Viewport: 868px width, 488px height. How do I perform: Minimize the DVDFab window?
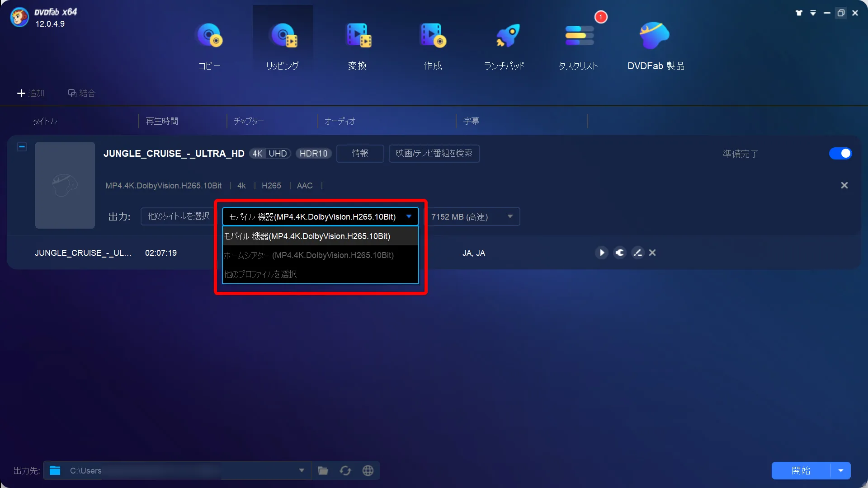pos(827,13)
